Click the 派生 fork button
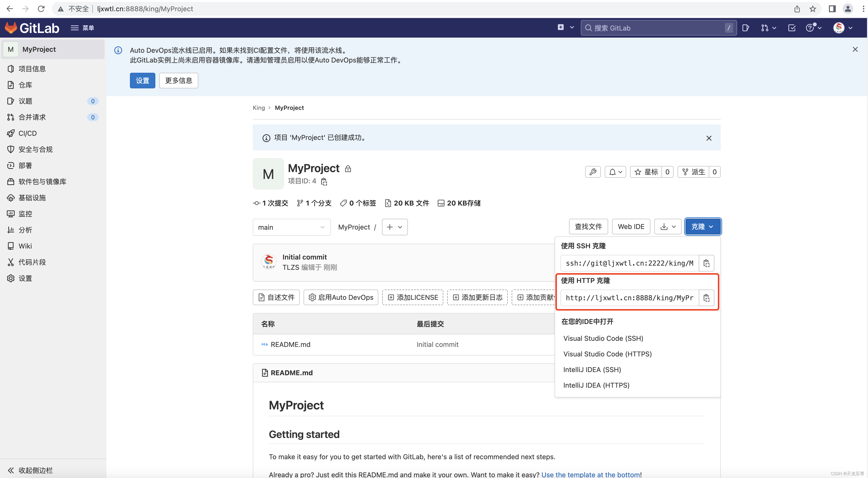This screenshot has width=868, height=478. tap(693, 172)
